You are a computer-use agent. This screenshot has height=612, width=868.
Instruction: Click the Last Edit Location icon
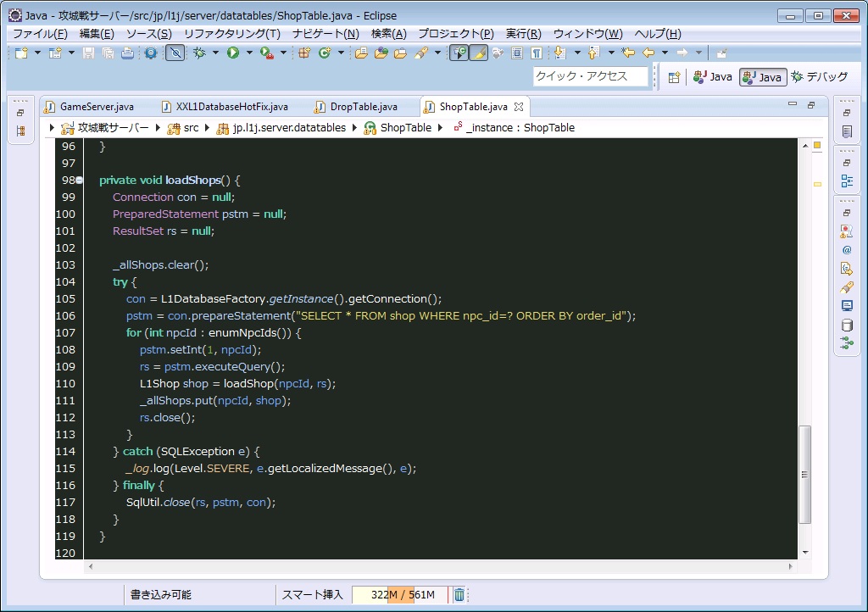pyautogui.click(x=628, y=53)
